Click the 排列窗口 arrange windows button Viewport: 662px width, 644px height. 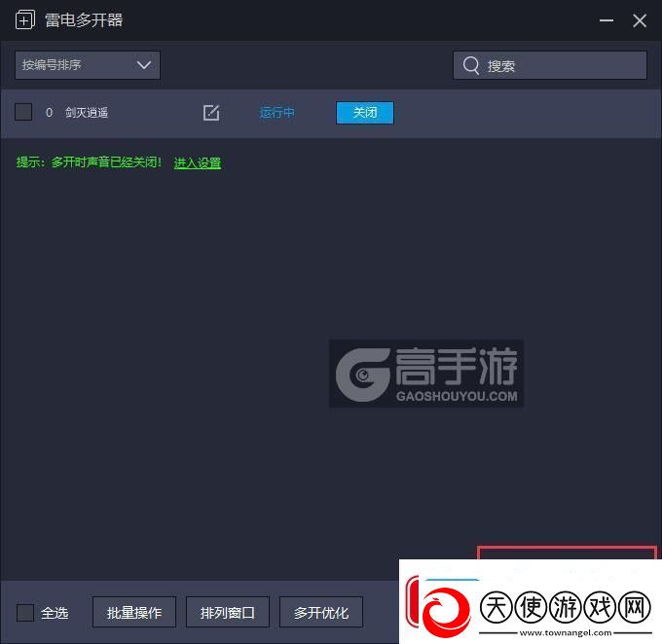pyautogui.click(x=228, y=612)
